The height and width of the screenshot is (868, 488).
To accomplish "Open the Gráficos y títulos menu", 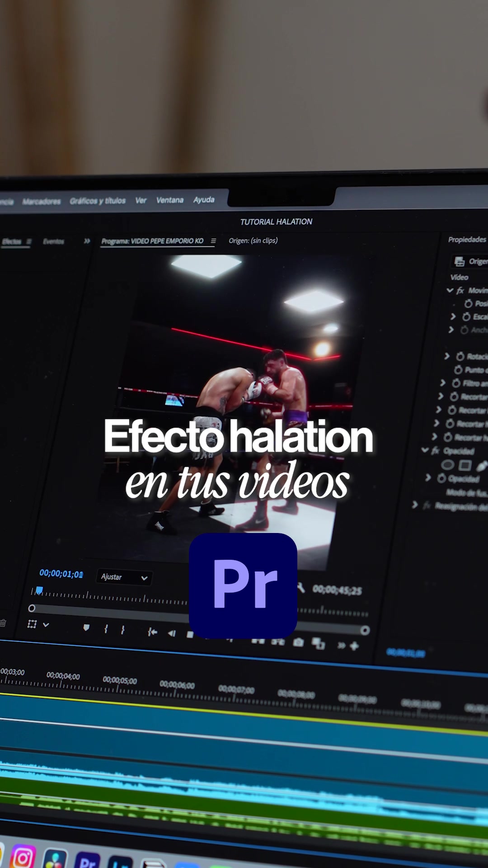I will pos(98,201).
